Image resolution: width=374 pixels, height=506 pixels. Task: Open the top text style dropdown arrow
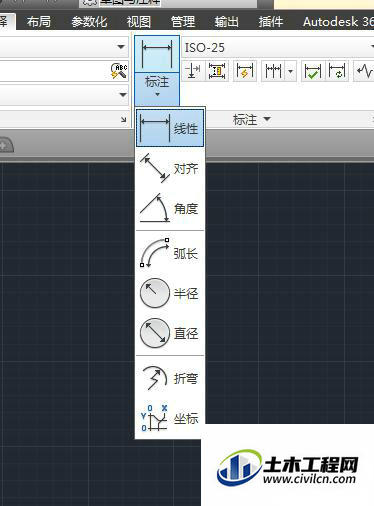tap(121, 47)
